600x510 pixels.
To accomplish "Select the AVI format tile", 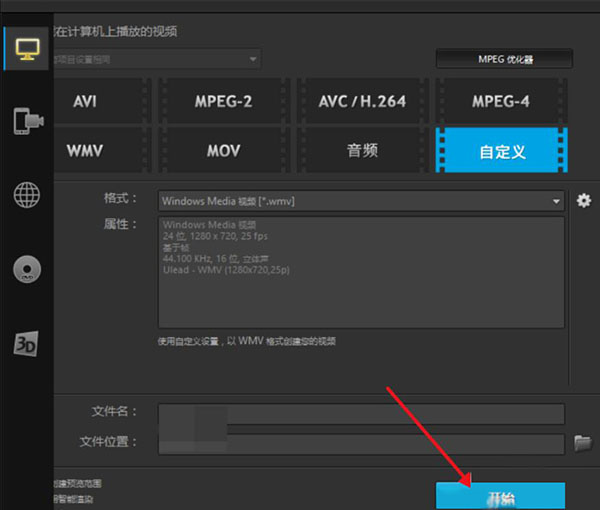I will 101,101.
